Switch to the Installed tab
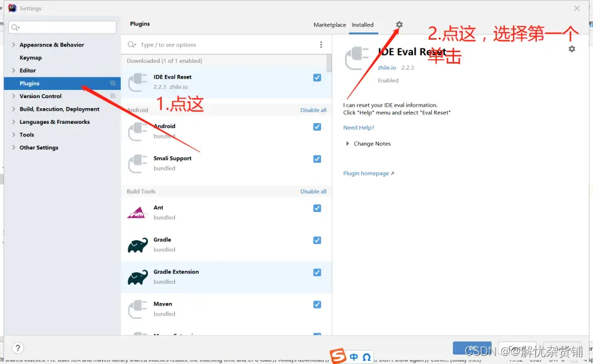 click(x=363, y=25)
